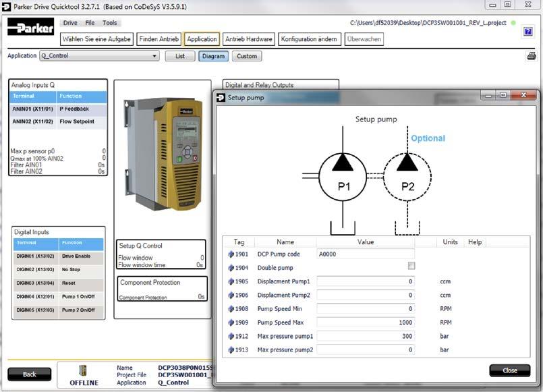The height and width of the screenshot is (392, 543).
Task: Click the Konfiguration ändern button
Action: pos(309,39)
